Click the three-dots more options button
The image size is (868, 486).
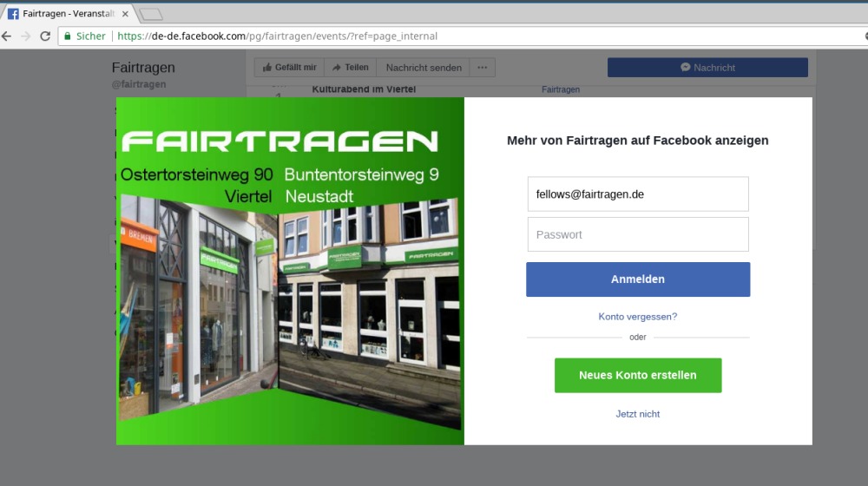tap(483, 68)
